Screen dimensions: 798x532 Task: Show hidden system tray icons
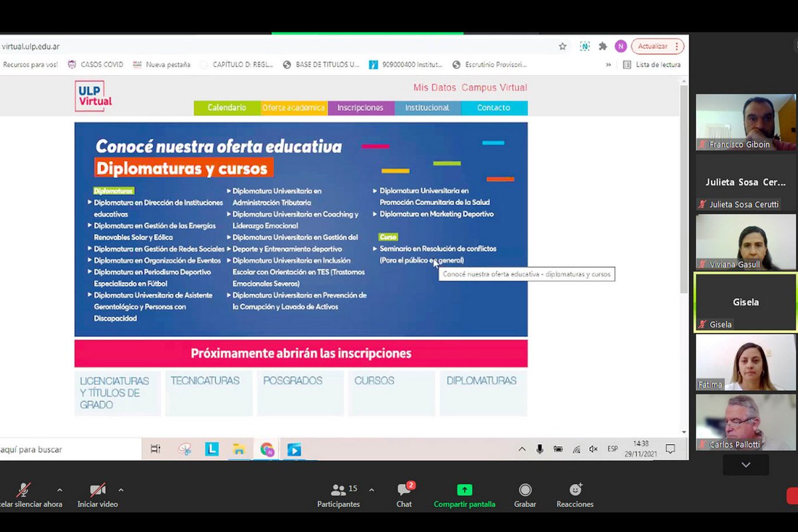coord(522,450)
